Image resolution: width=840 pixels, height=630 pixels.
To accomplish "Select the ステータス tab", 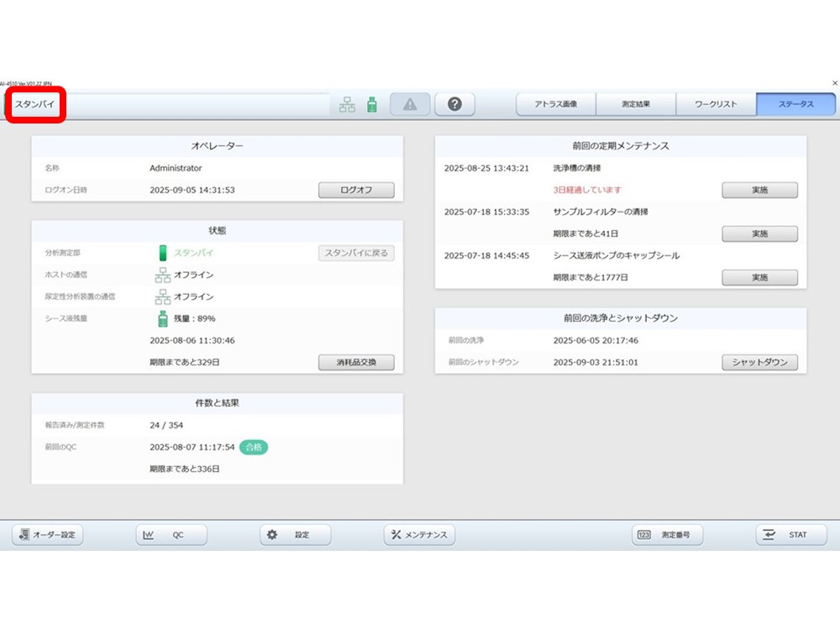I will tap(795, 104).
